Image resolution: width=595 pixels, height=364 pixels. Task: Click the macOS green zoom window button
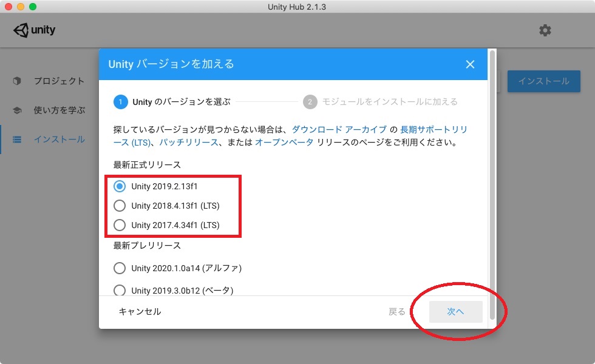tap(33, 7)
